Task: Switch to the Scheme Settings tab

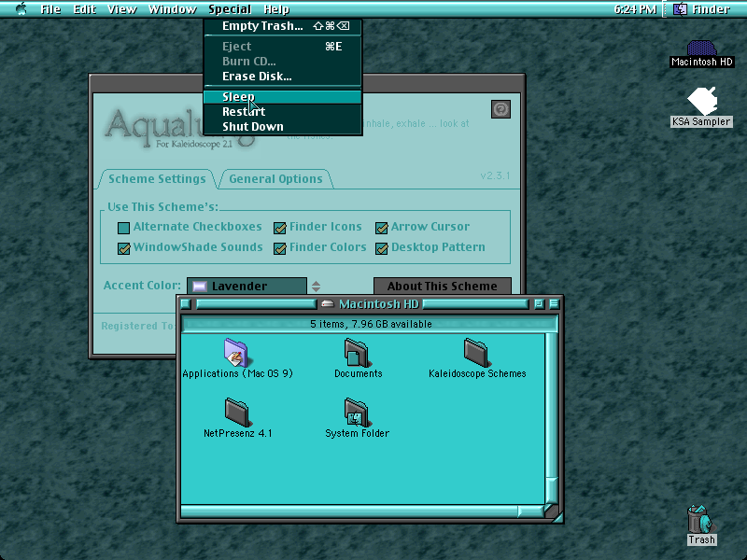Action: coord(157,179)
